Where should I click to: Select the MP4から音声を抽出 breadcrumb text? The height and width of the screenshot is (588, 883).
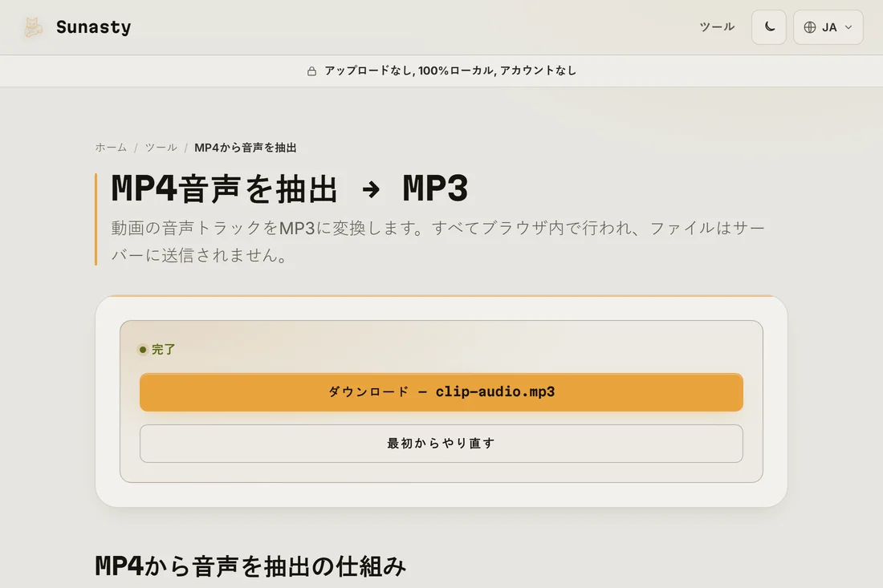pos(246,148)
